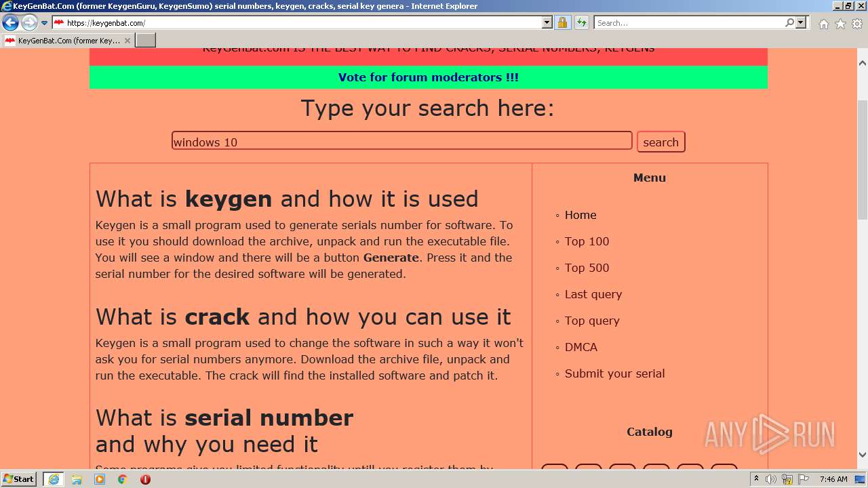Click the browser Forward arrow button
The image size is (868, 488).
coord(28,23)
